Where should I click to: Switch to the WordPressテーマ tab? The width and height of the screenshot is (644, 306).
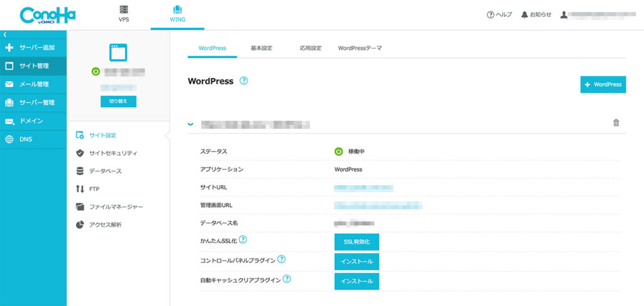[x=360, y=48]
